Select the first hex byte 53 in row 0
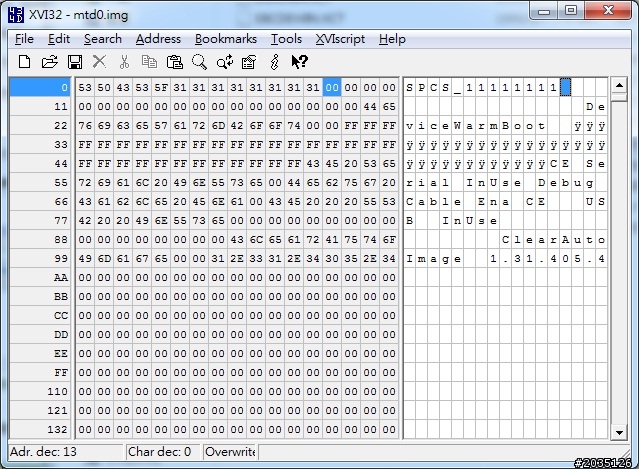The height and width of the screenshot is (471, 639). [x=85, y=87]
